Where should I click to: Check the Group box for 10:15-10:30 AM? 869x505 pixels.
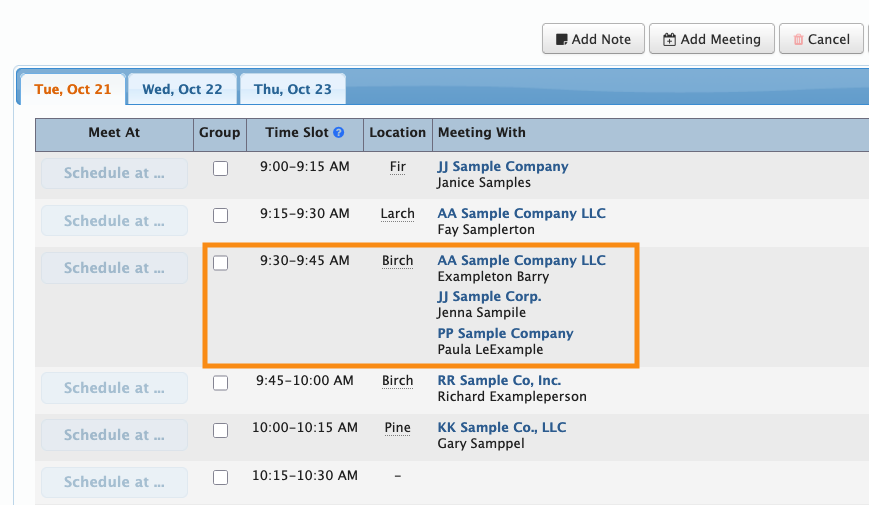(x=220, y=476)
